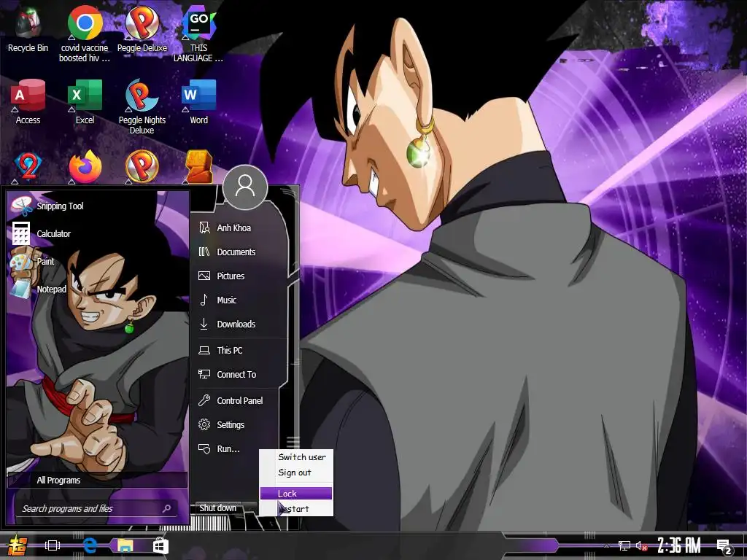Choose Restart from power menu
747x560 pixels.
[x=296, y=509]
